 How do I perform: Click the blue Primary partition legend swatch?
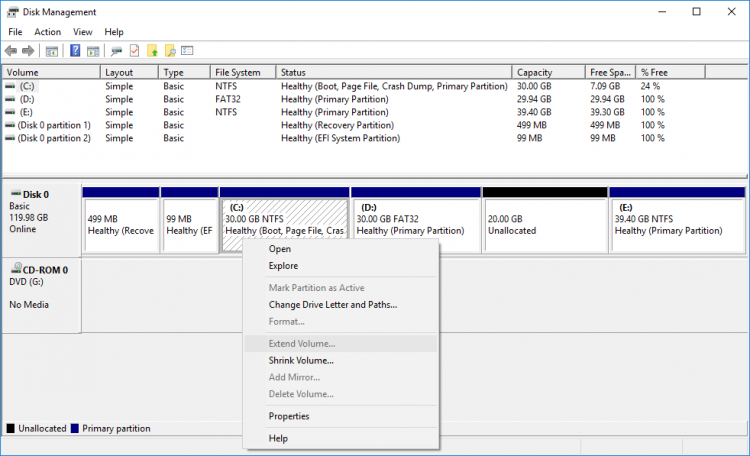coord(75,428)
